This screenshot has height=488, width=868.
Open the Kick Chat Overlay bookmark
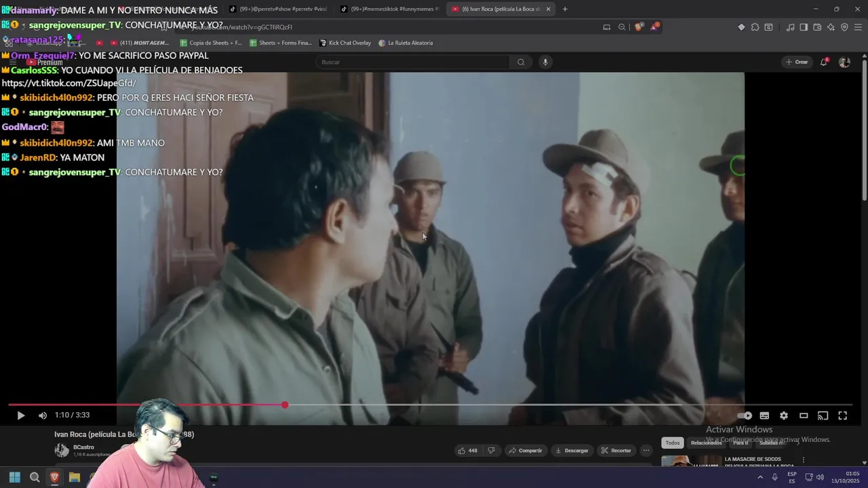(x=345, y=43)
